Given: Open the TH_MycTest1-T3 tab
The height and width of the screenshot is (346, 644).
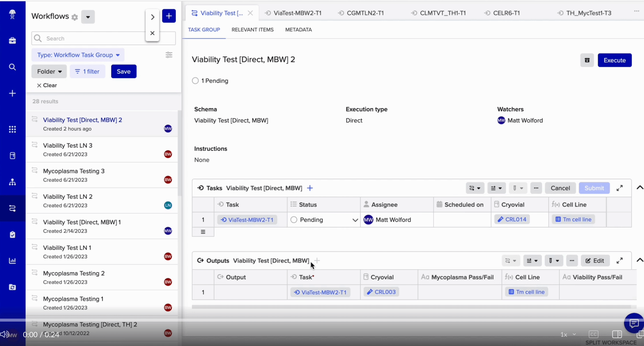Looking at the screenshot, I should coord(584,13).
